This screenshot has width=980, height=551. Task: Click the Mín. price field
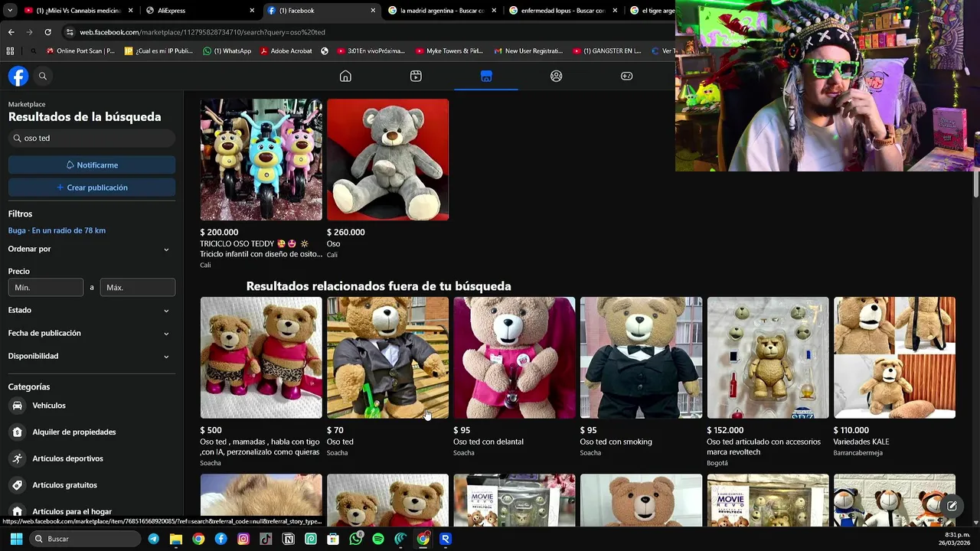coord(46,288)
